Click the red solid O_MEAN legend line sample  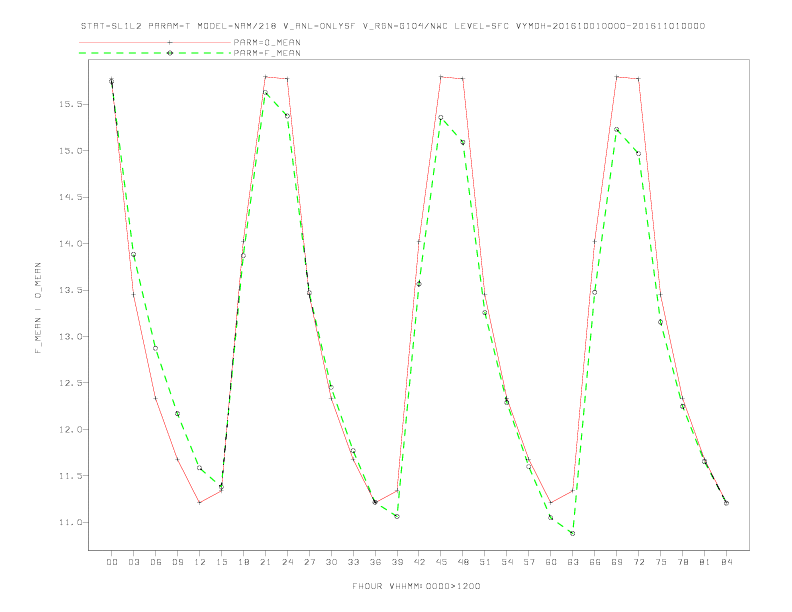click(155, 42)
